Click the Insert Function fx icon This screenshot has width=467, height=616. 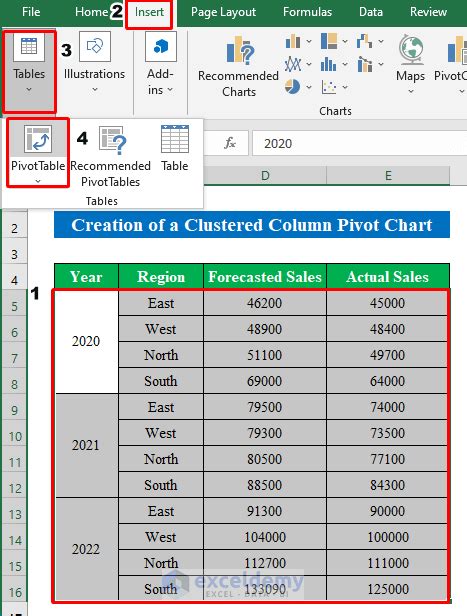coord(230,143)
